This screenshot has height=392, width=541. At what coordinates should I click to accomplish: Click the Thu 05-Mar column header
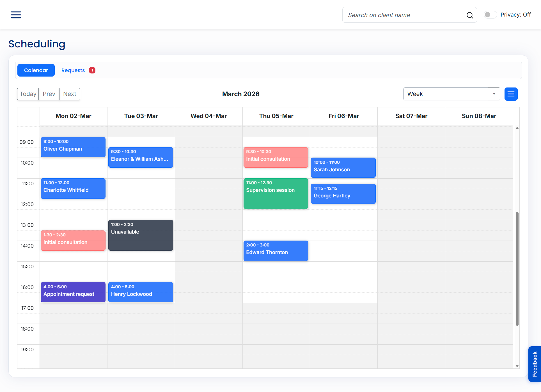point(276,116)
